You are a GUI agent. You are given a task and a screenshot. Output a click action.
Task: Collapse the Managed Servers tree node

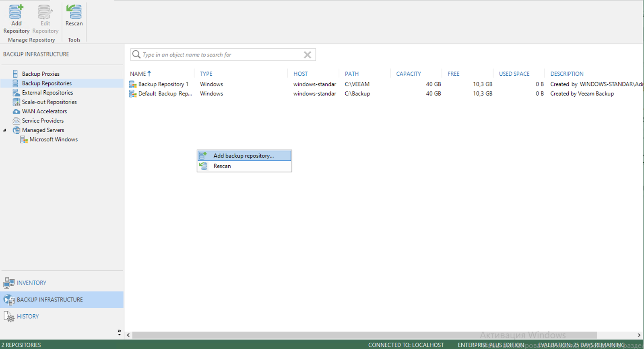coord(4,130)
